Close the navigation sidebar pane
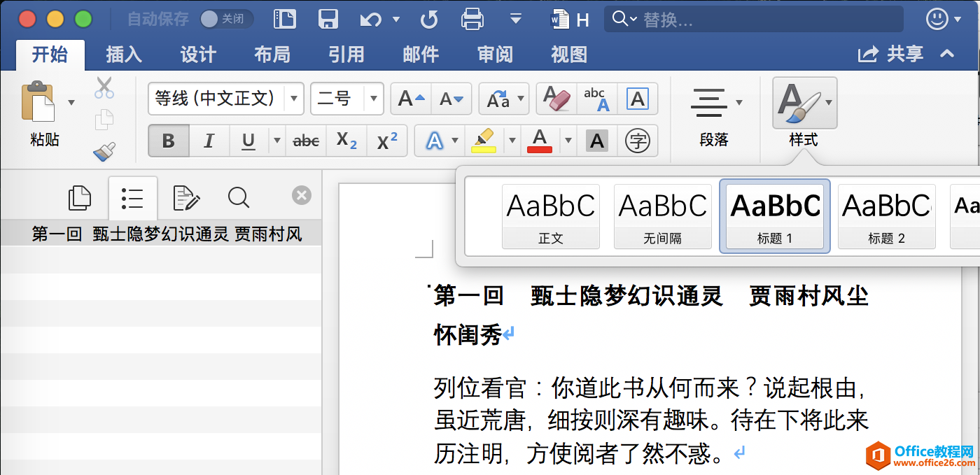This screenshot has width=980, height=475. (x=302, y=195)
